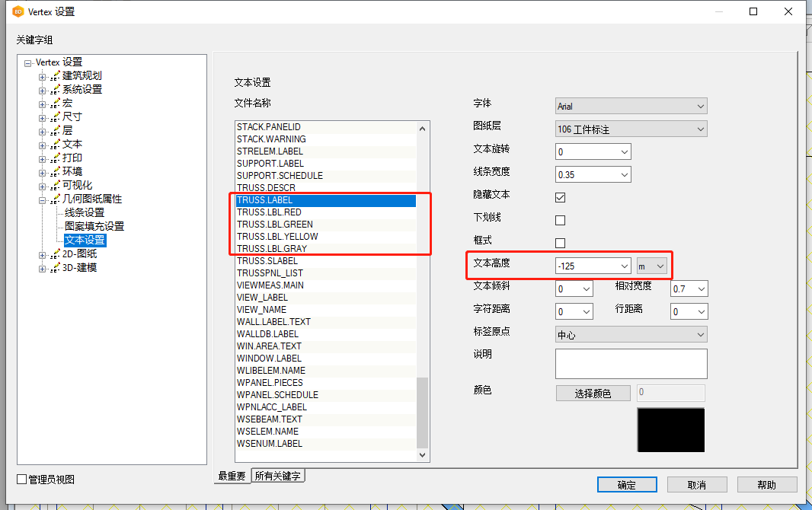812x510 pixels.
Task: Select SUPPORT.SCHEDULE in the file list
Action: pos(326,176)
